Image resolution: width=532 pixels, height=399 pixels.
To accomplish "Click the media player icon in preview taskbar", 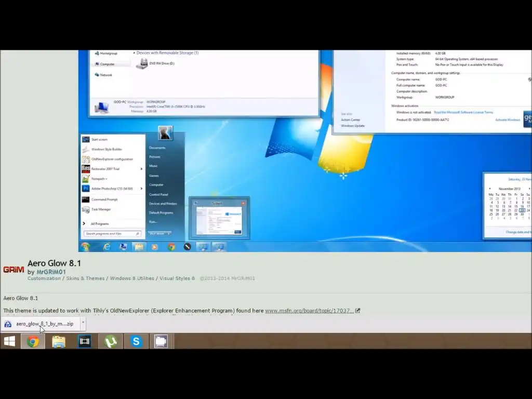I will [155, 247].
